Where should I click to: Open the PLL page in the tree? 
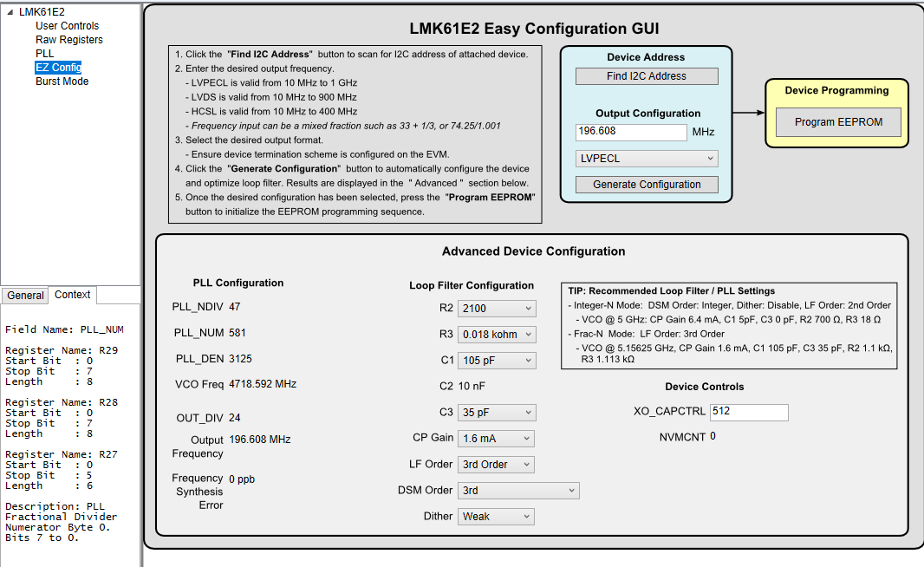[45, 54]
